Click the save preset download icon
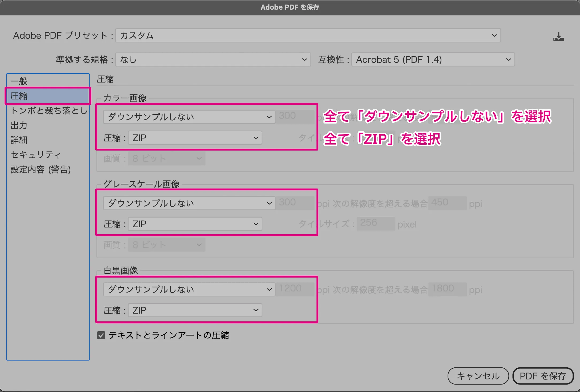This screenshot has width=580, height=392. click(x=559, y=37)
